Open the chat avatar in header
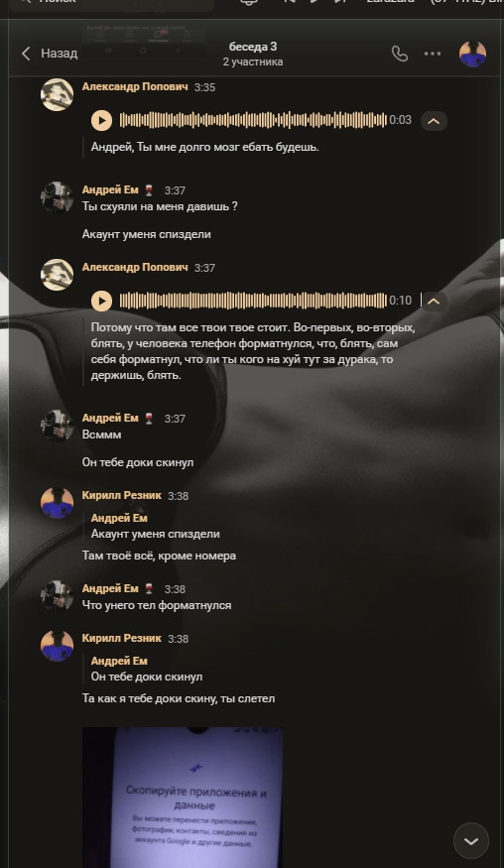 472,54
